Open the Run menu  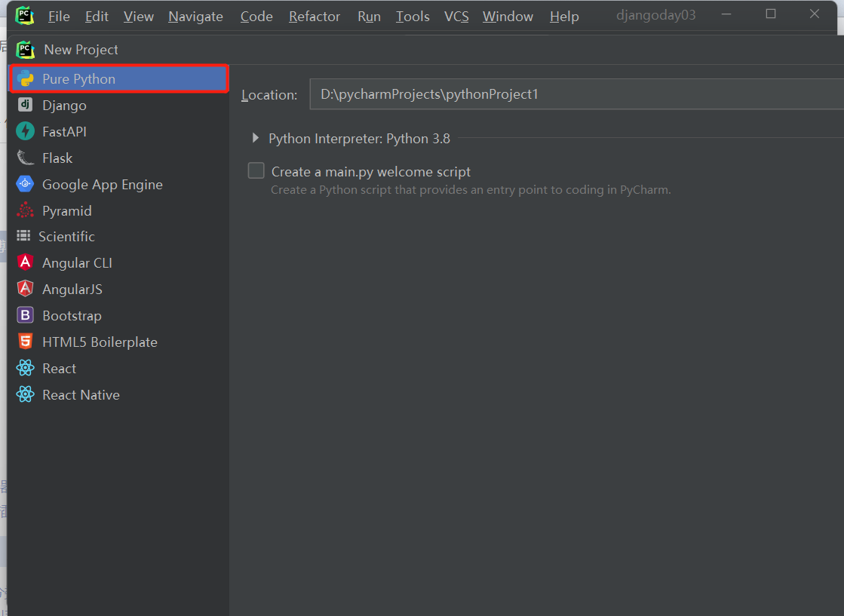pos(370,17)
